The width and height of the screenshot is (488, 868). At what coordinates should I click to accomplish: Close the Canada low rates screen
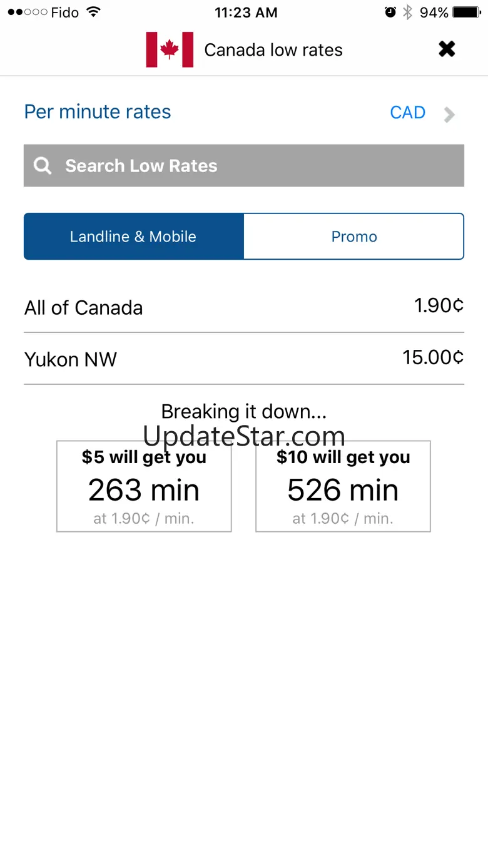click(x=447, y=49)
